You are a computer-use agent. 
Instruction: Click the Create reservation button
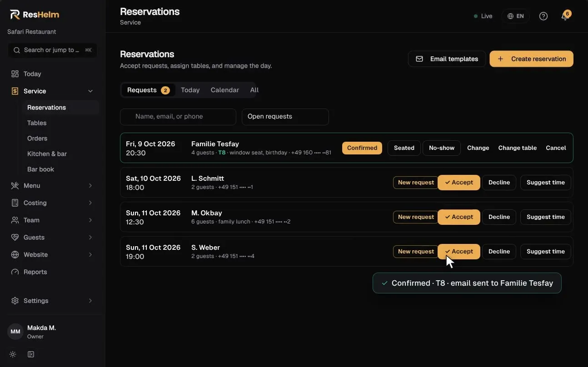click(x=531, y=59)
